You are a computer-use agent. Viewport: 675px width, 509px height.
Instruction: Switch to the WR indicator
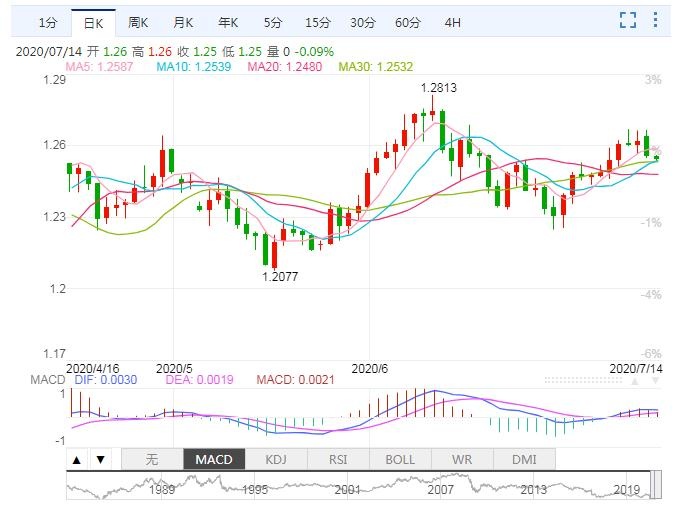(x=462, y=460)
